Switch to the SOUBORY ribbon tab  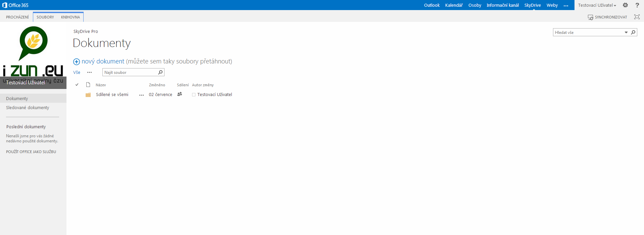pos(45,17)
